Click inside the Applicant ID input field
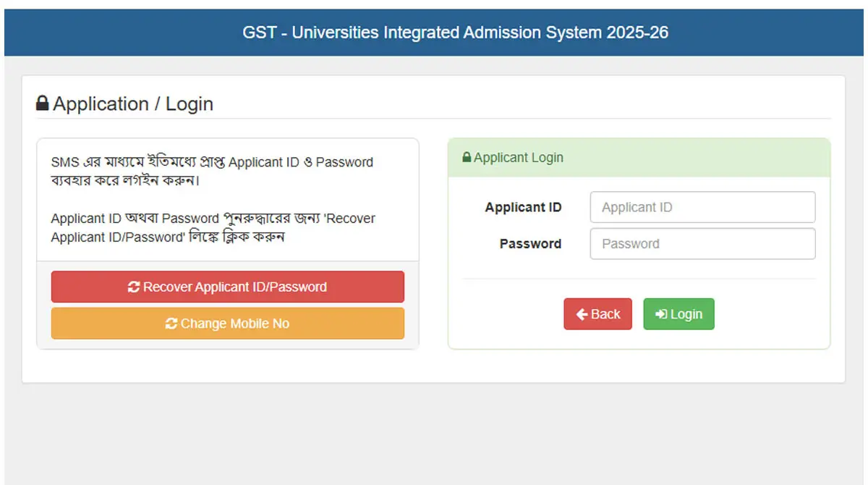The width and height of the screenshot is (868, 485). (702, 207)
